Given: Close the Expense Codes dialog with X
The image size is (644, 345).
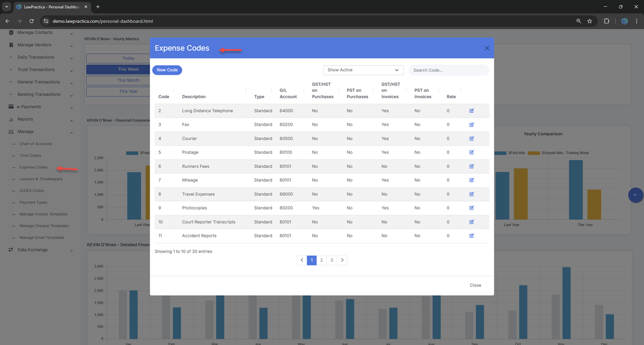Looking at the screenshot, I should (487, 49).
